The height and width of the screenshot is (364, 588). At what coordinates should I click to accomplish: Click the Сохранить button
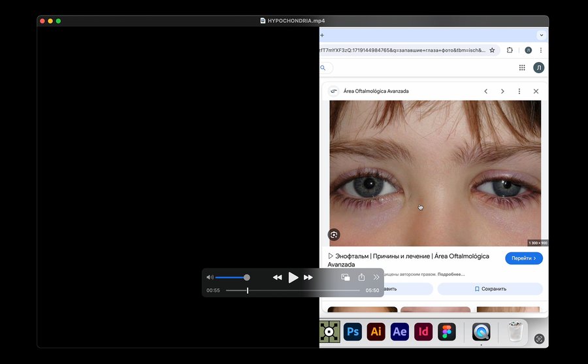pos(490,289)
